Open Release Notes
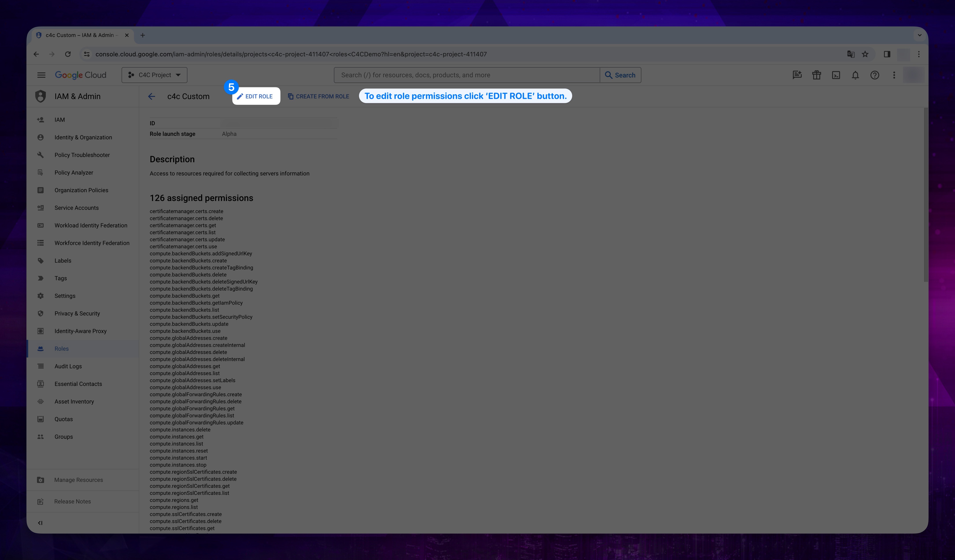Viewport: 955px width, 560px height. click(83, 501)
